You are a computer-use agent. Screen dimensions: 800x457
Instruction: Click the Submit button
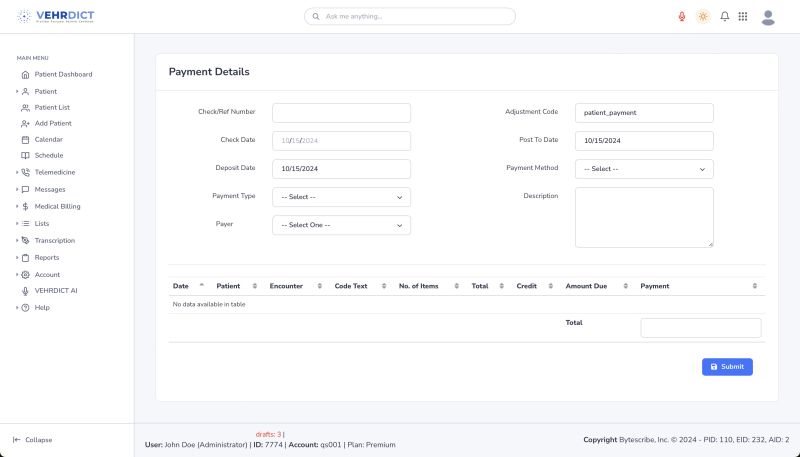coord(727,367)
